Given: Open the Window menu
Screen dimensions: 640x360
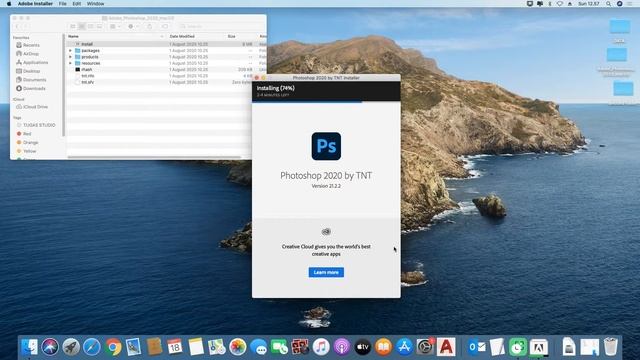Looking at the screenshot, I should coord(96,4).
